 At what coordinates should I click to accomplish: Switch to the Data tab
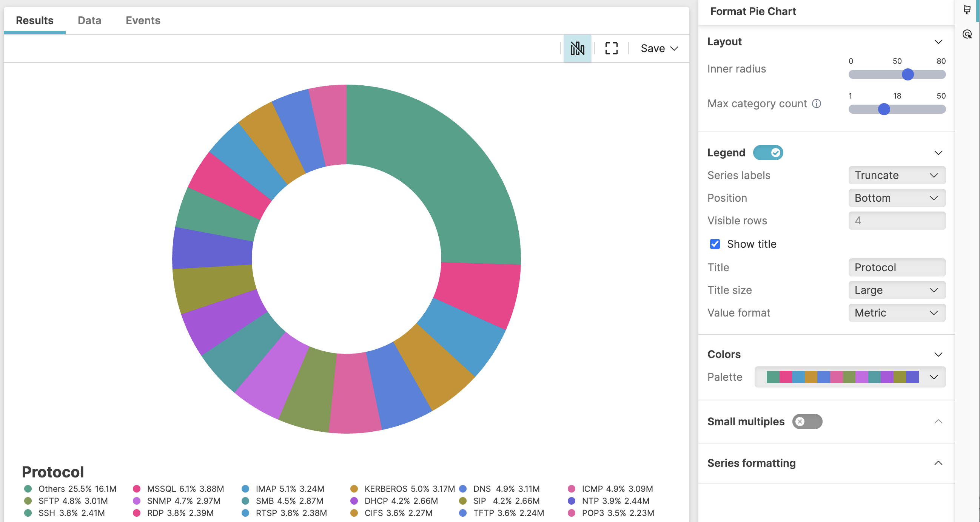pyautogui.click(x=89, y=20)
